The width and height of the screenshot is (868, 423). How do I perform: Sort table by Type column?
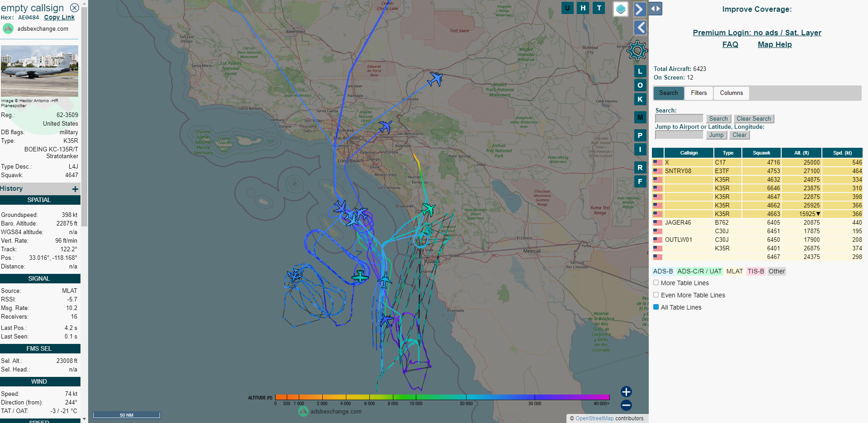tap(728, 153)
